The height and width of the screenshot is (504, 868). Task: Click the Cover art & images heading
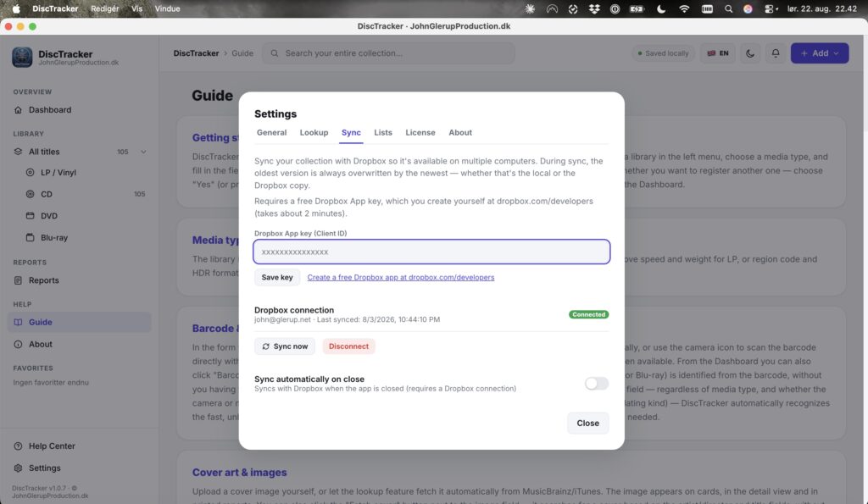[x=239, y=473]
